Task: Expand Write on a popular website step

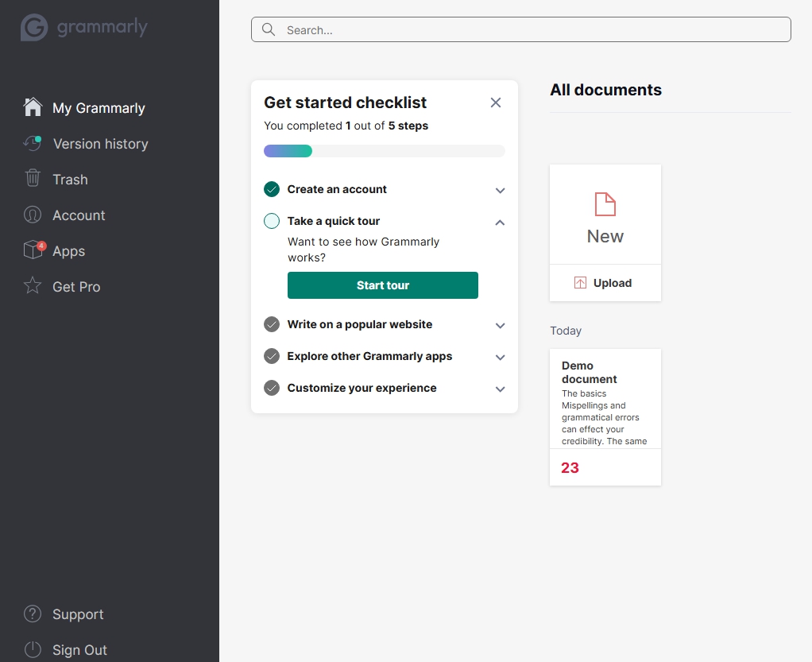Action: [x=500, y=326]
